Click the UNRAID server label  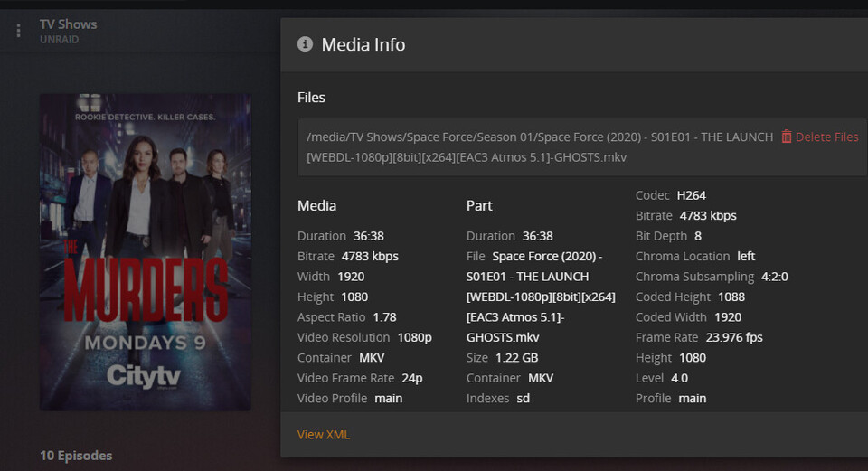click(x=59, y=40)
